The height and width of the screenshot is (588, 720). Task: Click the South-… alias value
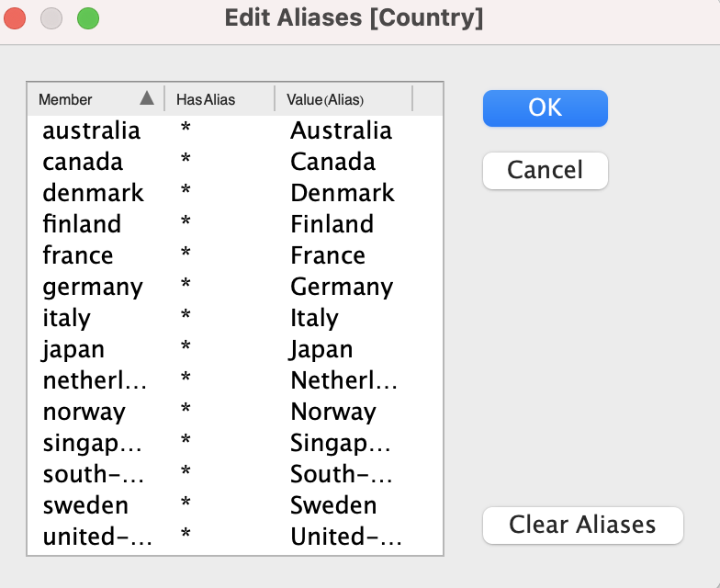(341, 475)
